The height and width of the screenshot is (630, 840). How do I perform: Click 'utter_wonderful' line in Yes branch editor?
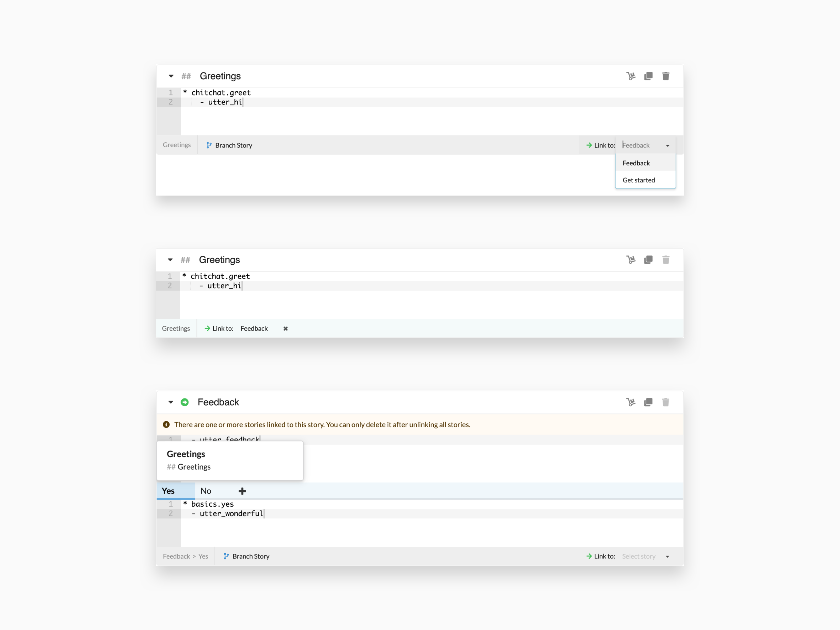(231, 514)
